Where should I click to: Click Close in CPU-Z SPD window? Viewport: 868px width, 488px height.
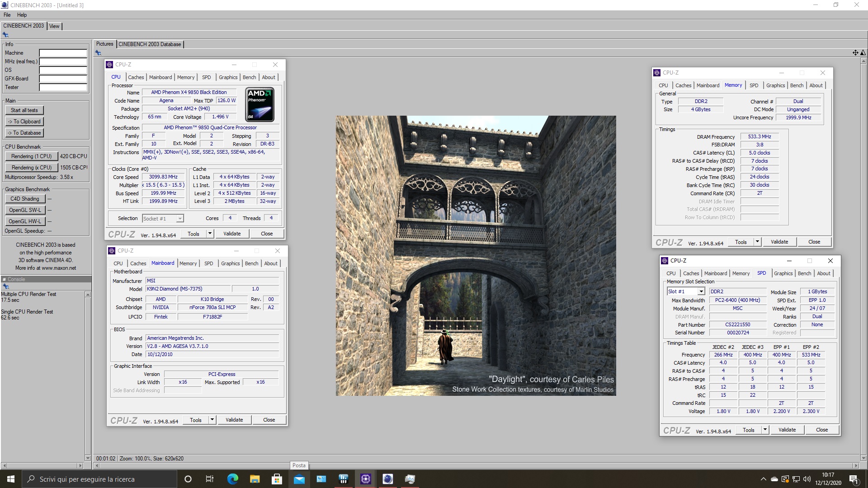822,430
